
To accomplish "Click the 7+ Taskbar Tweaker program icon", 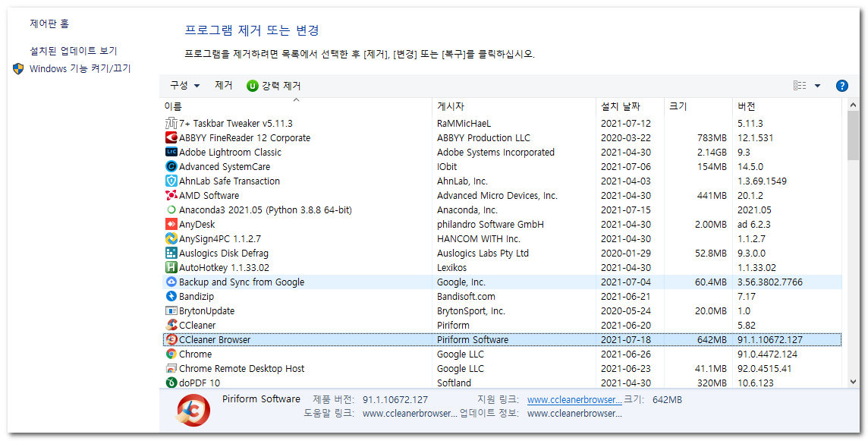I will (x=171, y=123).
